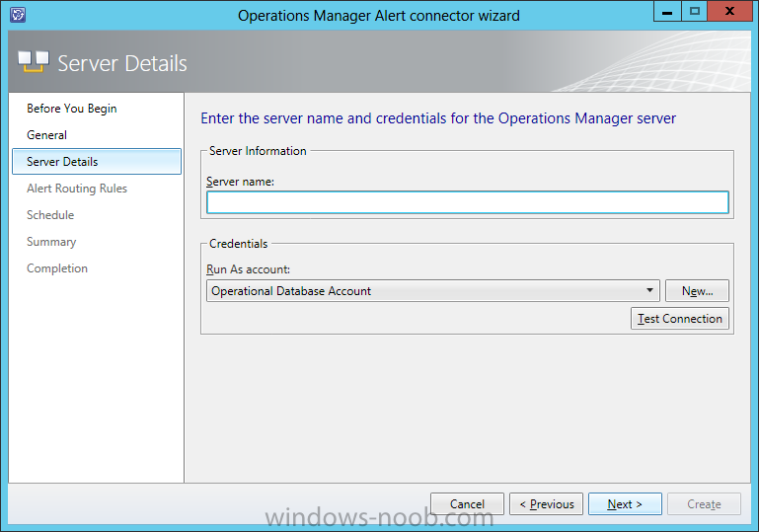This screenshot has width=759, height=532.
Task: Focus the Server name text field
Action: point(468,202)
